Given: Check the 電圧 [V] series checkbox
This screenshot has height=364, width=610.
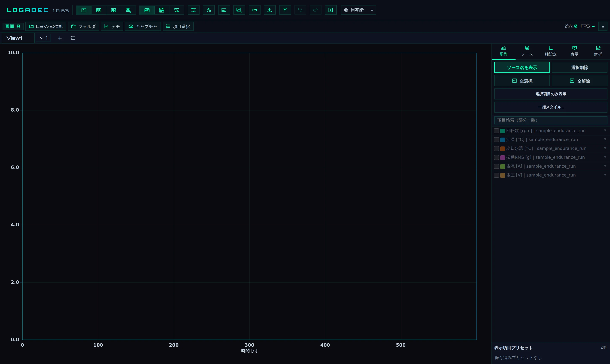Looking at the screenshot, I should 496,175.
